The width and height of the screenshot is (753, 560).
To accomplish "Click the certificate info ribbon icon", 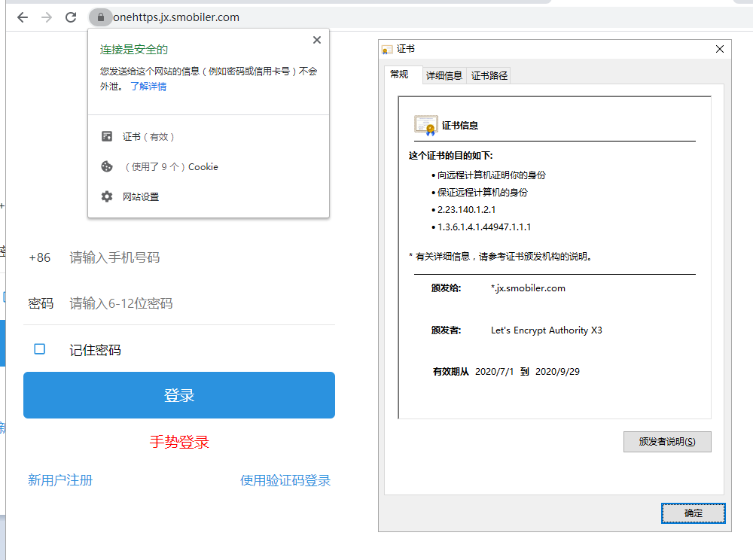I will (x=426, y=126).
